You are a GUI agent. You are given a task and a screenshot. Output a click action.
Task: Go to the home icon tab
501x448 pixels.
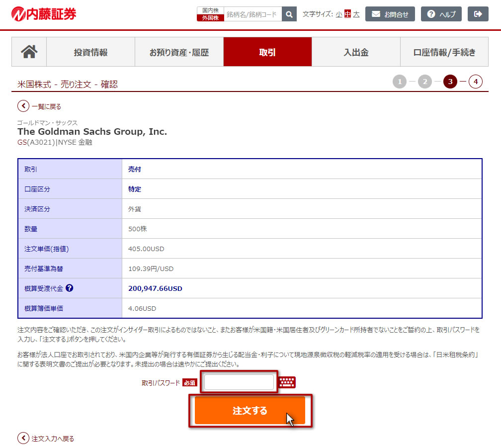29,52
